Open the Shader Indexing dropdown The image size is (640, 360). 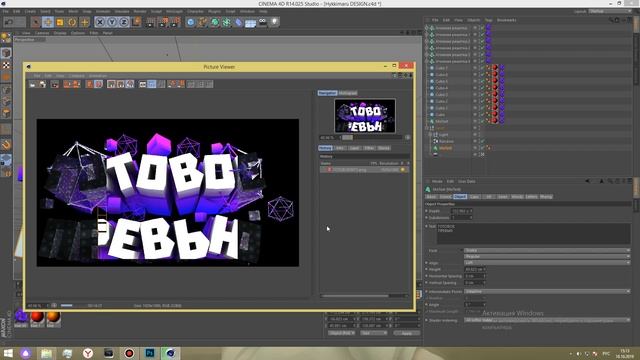(x=547, y=320)
